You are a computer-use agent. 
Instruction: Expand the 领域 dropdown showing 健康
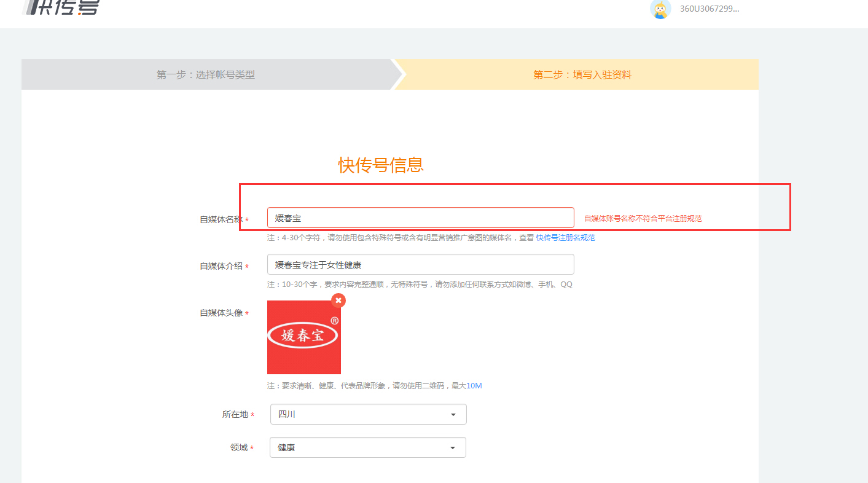tap(367, 448)
